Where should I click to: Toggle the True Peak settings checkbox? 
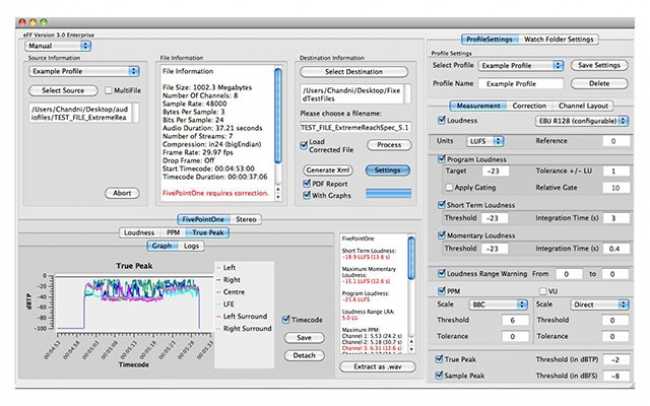pos(439,359)
